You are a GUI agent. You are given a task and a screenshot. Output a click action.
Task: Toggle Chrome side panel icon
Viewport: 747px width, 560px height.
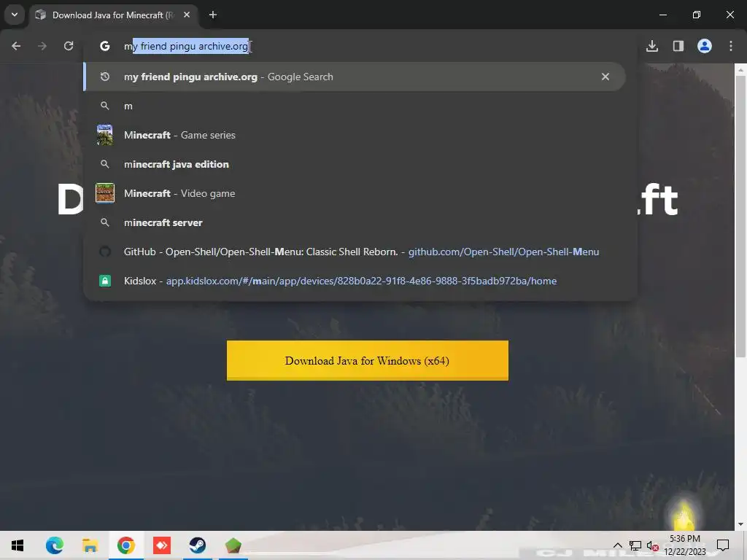click(x=678, y=46)
